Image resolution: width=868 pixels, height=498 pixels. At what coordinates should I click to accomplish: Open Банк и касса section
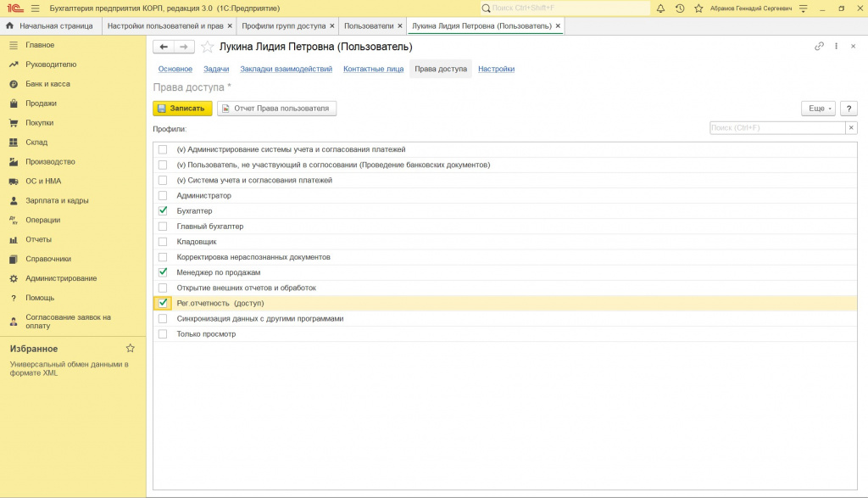tap(47, 84)
